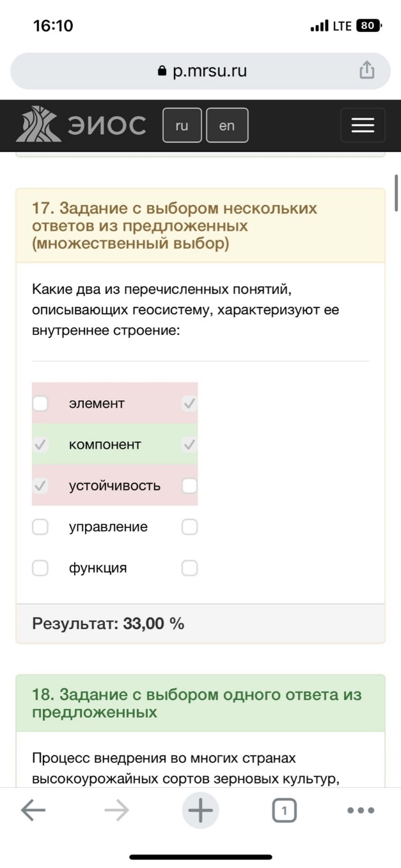Tap the ЭИОС logo
This screenshot has height=868, width=401.
pos(82,125)
